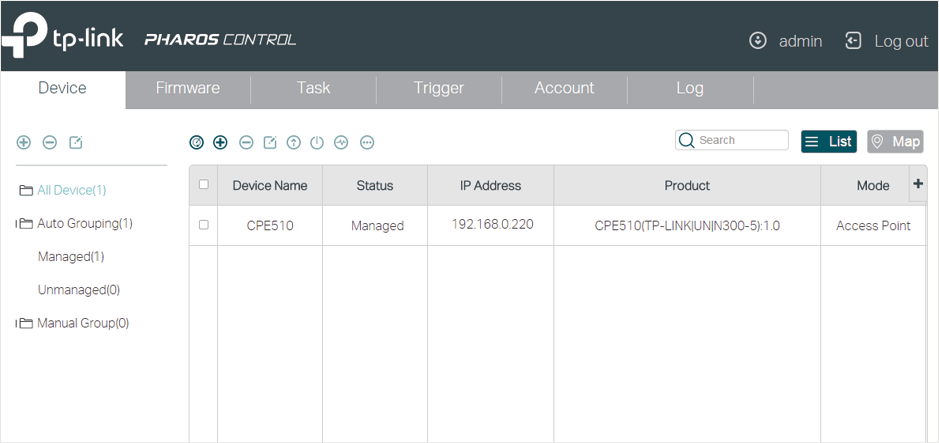
Task: Click the reboot device power icon
Action: [x=317, y=142]
